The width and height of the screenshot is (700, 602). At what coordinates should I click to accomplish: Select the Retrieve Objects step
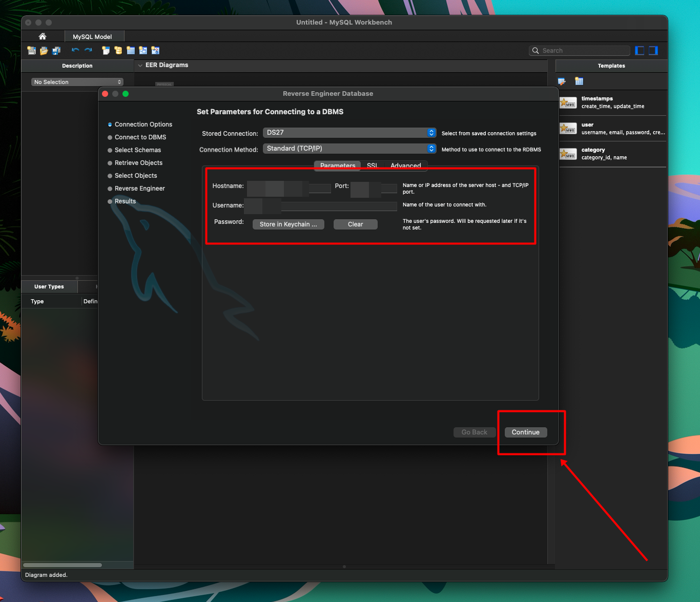click(x=135, y=163)
